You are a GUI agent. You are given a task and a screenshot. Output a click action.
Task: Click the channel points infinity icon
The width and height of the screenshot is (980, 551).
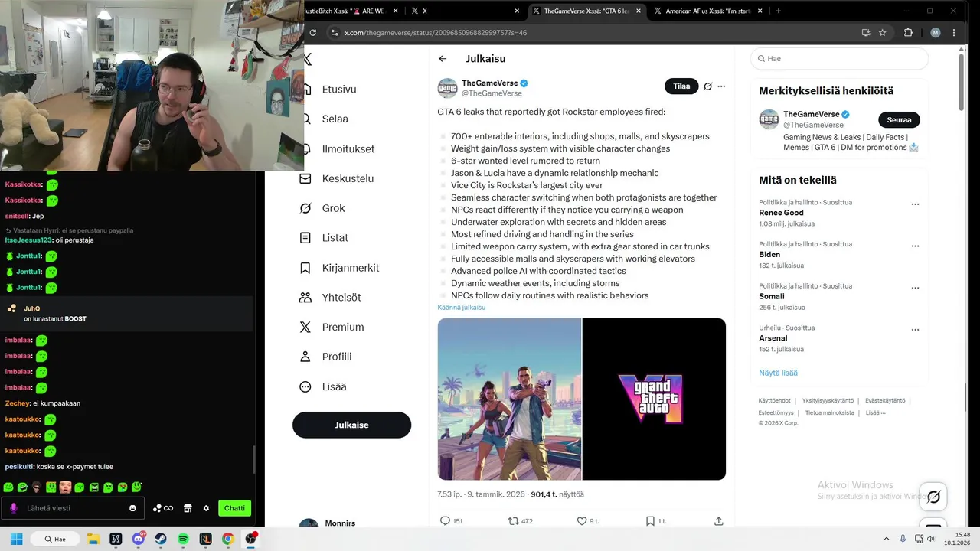click(162, 508)
